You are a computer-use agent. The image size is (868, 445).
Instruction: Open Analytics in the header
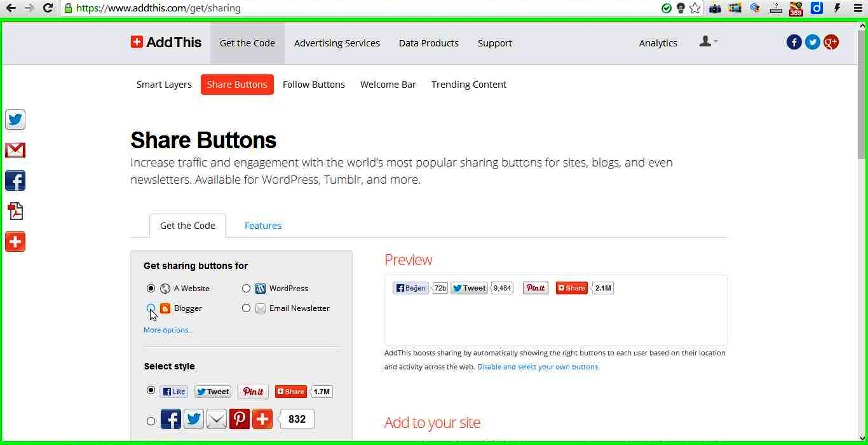[658, 43]
